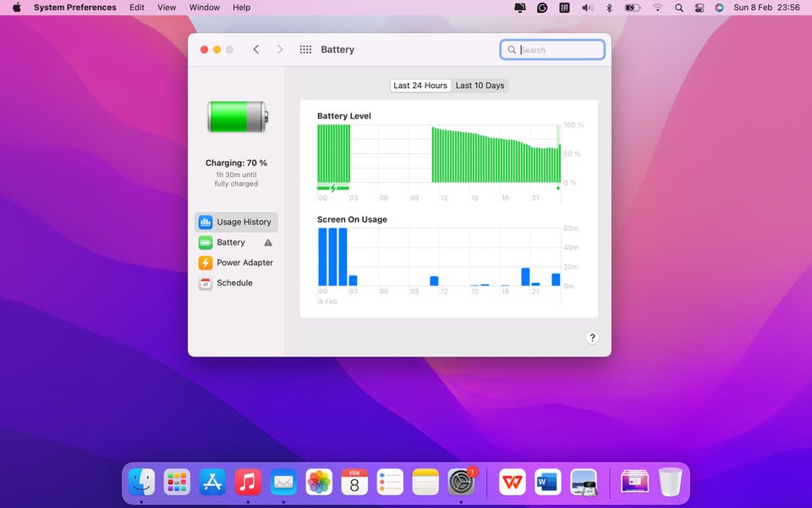Open the System Preferences app menu
Viewport: 812px width, 508px height.
(x=74, y=8)
